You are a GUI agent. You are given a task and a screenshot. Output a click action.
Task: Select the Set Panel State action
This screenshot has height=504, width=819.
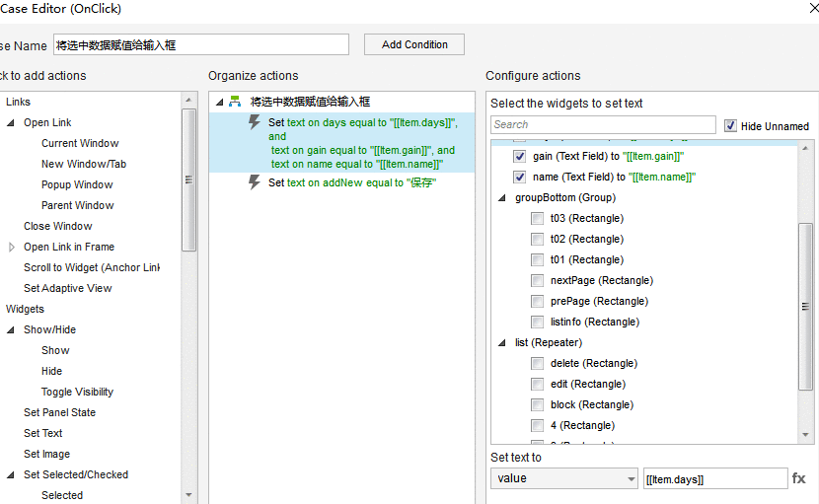(x=59, y=412)
